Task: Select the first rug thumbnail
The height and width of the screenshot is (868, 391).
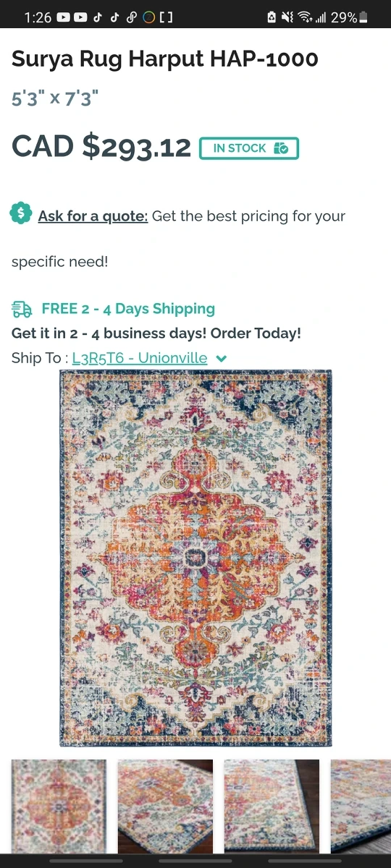Action: pos(59,805)
